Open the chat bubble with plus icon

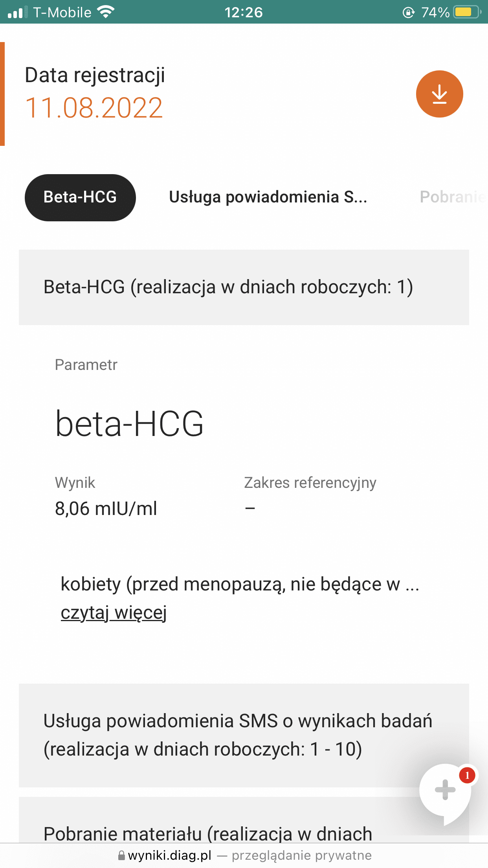[444, 790]
